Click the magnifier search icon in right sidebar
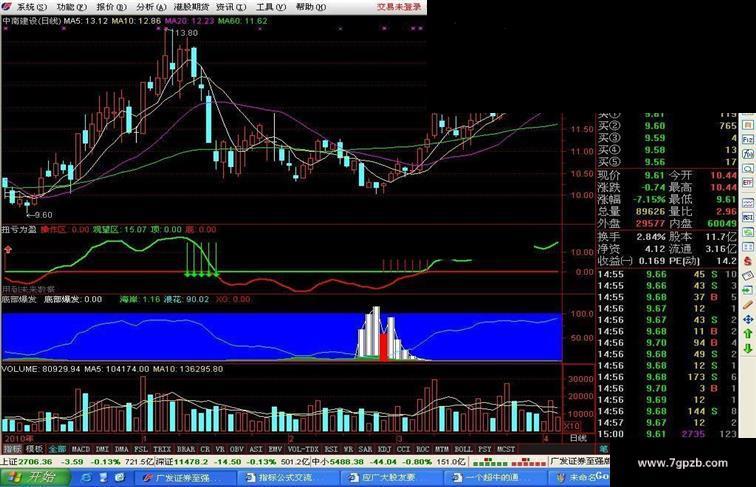The height and width of the screenshot is (487, 756). tap(747, 168)
